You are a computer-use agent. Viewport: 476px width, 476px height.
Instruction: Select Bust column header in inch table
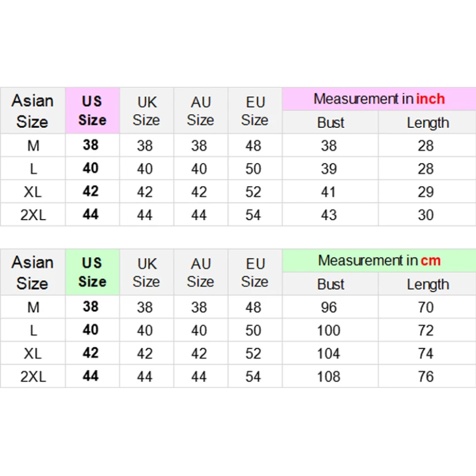point(330,123)
